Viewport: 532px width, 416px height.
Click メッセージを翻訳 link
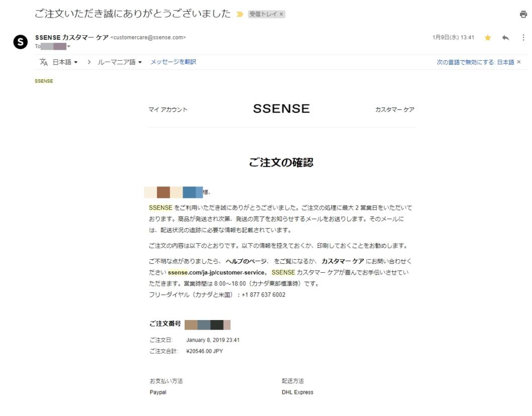(173, 62)
